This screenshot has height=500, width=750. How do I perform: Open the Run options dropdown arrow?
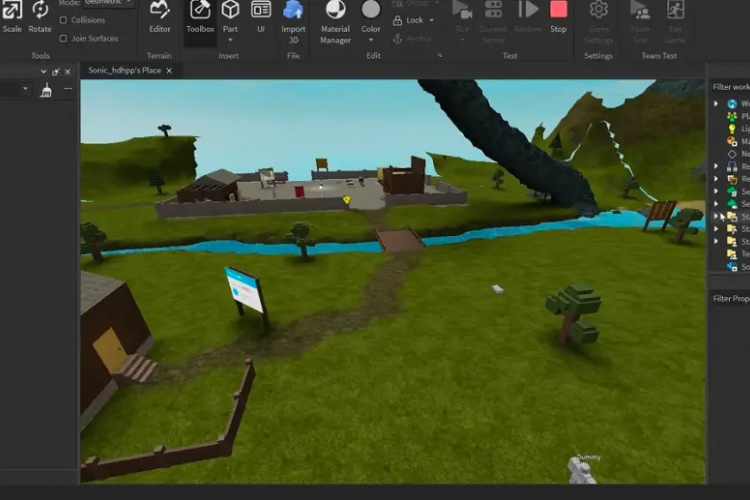tap(462, 40)
